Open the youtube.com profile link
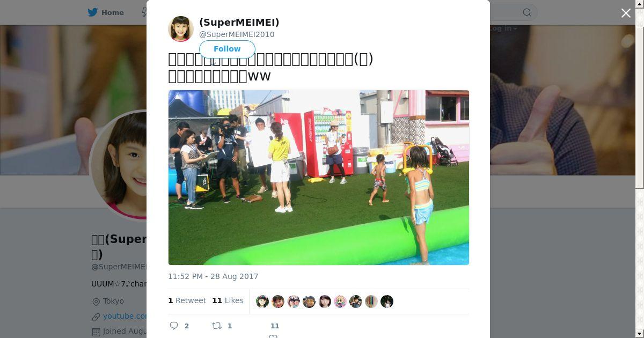 coord(125,316)
